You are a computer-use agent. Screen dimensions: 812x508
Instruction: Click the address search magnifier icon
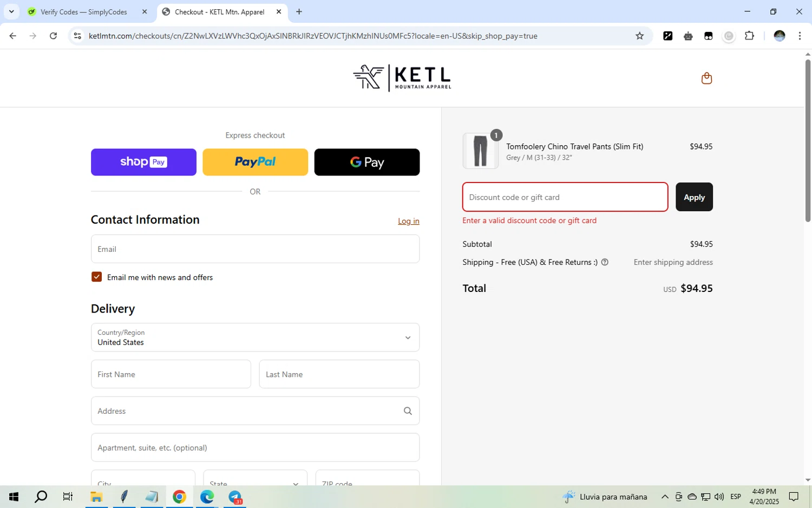click(x=408, y=411)
